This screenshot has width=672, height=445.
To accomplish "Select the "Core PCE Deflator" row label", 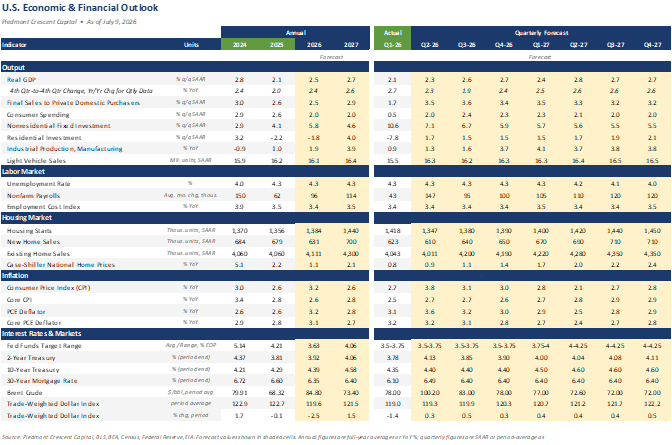I will 34,323.
